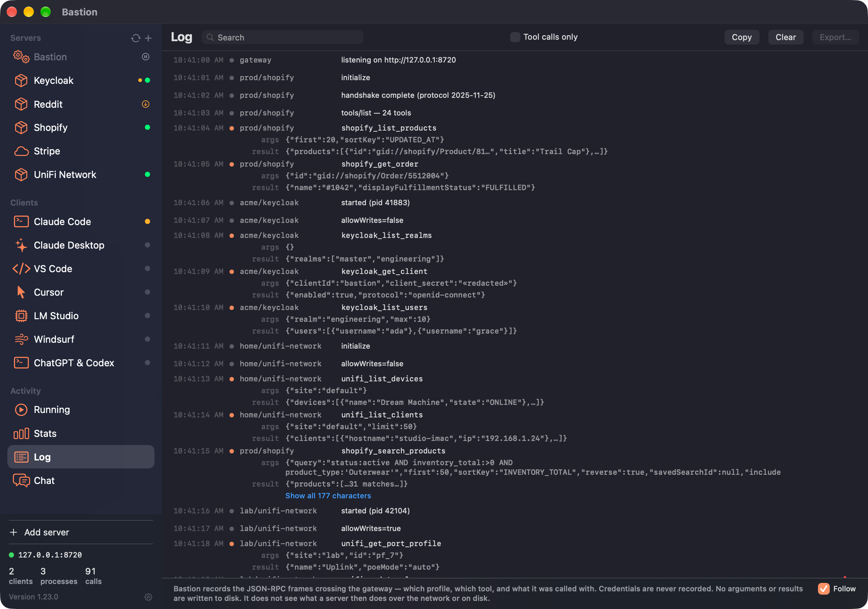Click the refresh servers icon
Viewport: 868px width, 609px height.
[136, 38]
